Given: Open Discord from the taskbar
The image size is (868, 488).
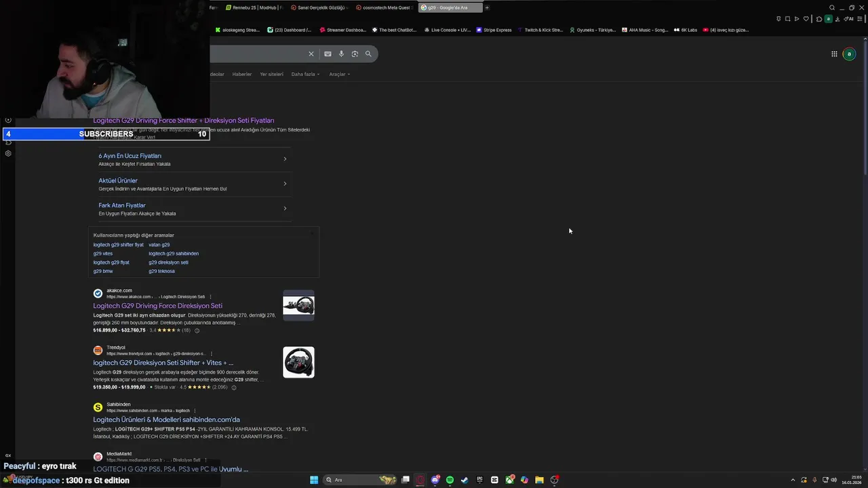Looking at the screenshot, I should (435, 480).
